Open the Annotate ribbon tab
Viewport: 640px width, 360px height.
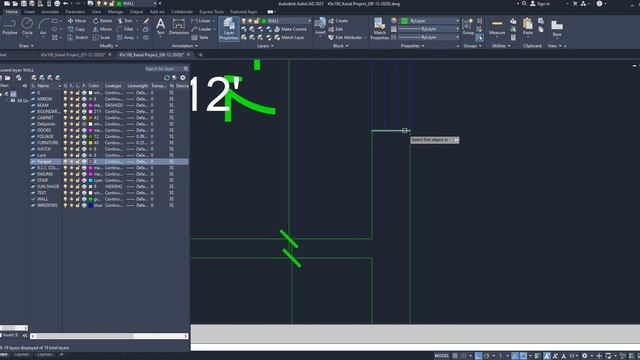(50, 12)
